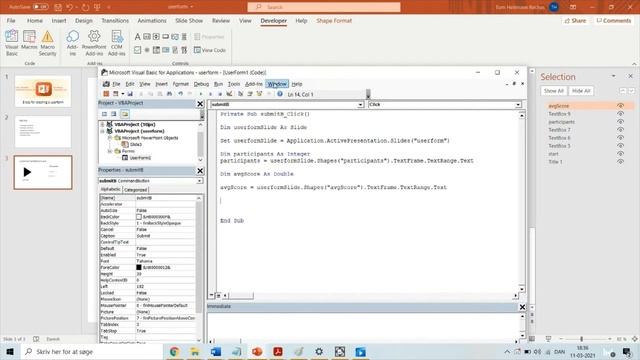Open VBA Debug menu

(201, 84)
